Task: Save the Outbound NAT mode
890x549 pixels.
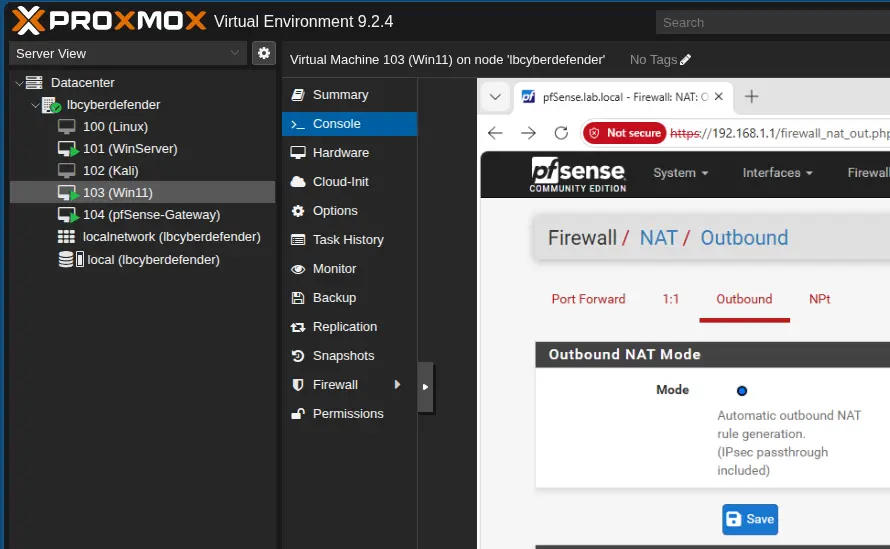Action: tap(750, 519)
